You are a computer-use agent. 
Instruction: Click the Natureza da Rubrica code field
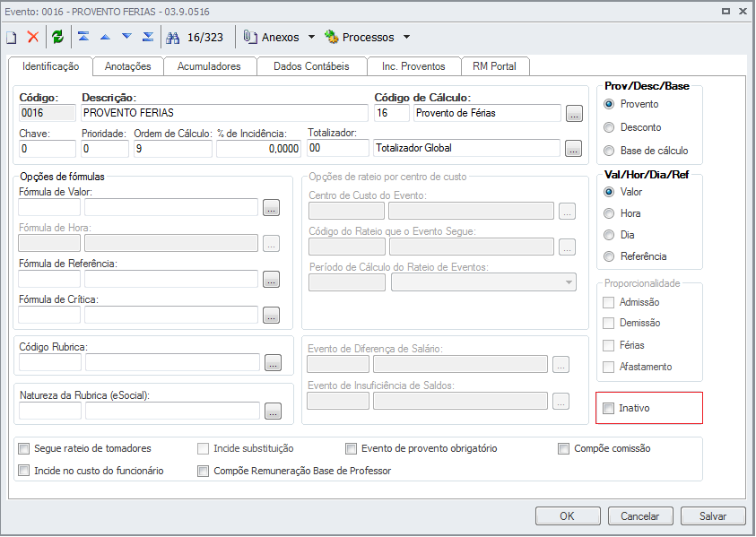[50, 411]
